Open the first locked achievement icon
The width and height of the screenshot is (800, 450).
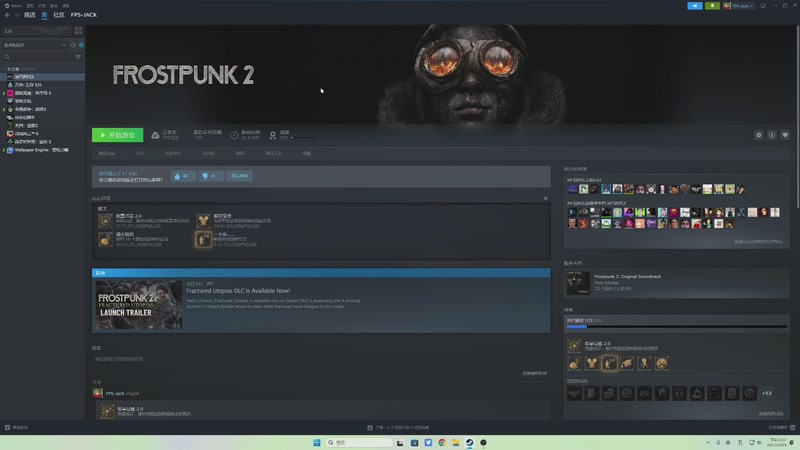(x=574, y=393)
